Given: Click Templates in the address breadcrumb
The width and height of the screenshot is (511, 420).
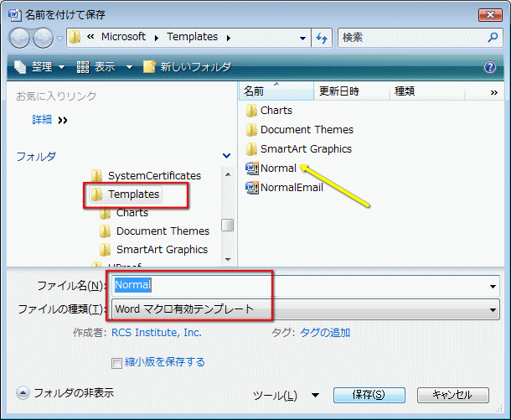Looking at the screenshot, I should [193, 37].
